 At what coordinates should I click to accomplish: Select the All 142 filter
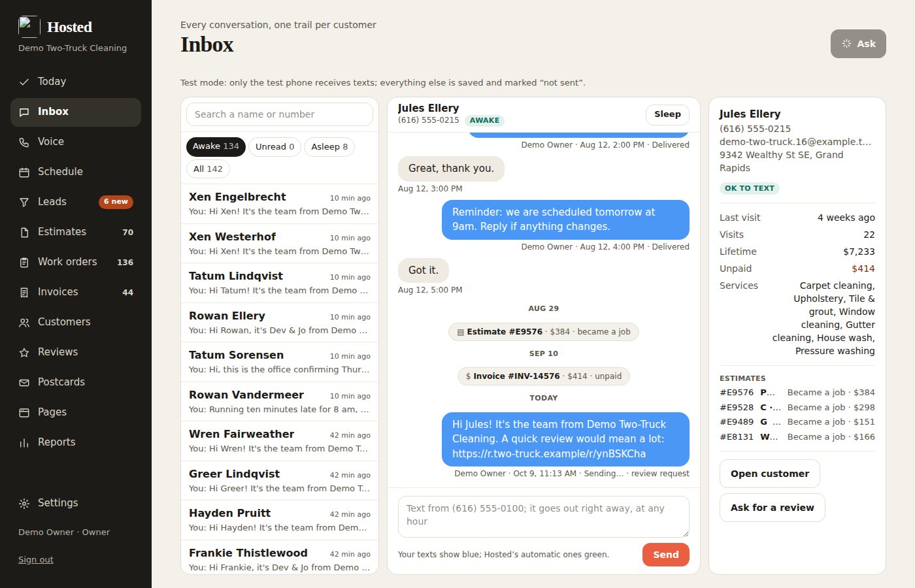(x=208, y=169)
